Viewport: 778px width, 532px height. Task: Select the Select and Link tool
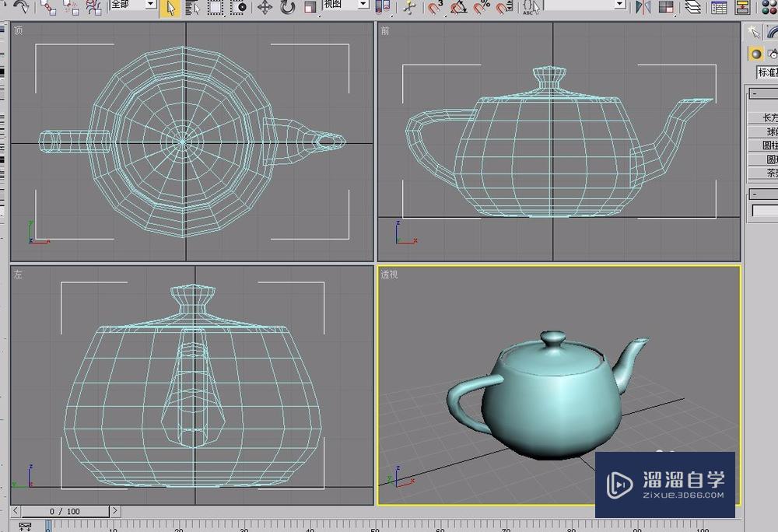[48, 6]
